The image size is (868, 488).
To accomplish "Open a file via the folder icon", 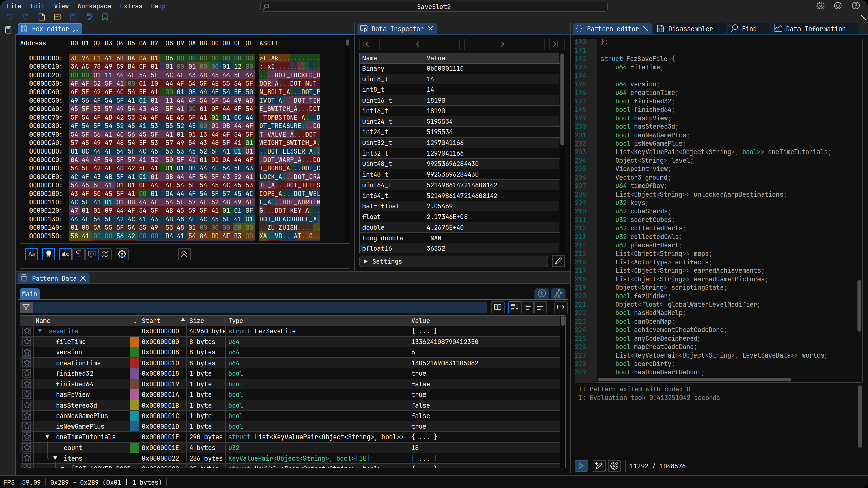I will point(57,17).
